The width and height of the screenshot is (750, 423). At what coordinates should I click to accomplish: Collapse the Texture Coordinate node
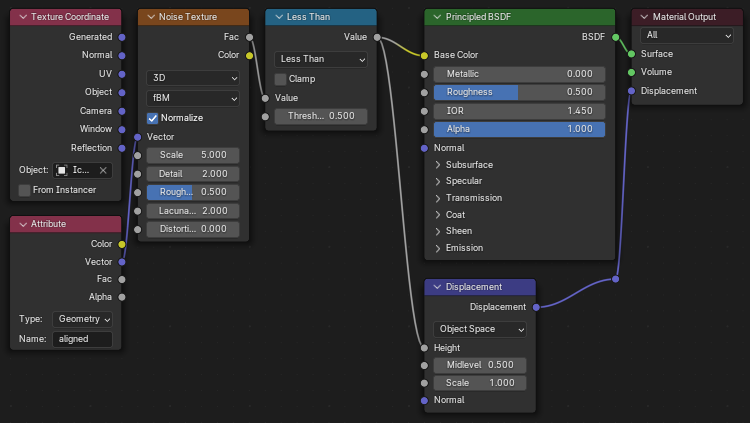23,17
